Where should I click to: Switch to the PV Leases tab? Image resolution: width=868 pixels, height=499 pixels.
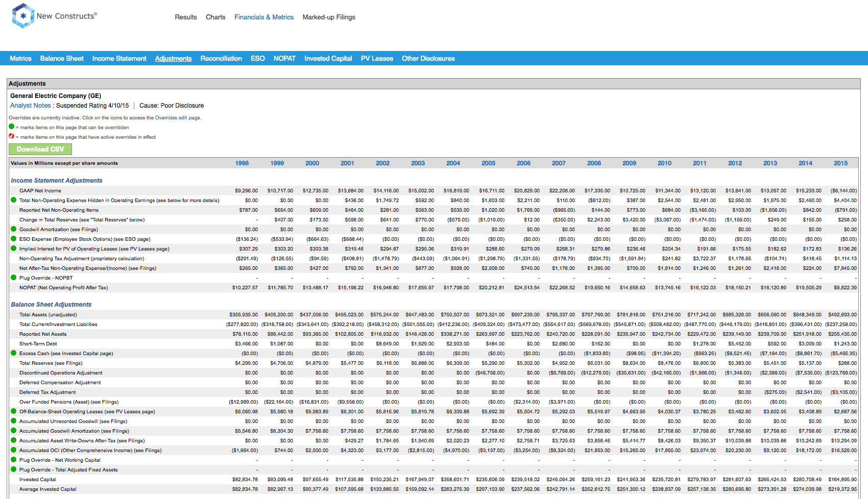(x=377, y=58)
